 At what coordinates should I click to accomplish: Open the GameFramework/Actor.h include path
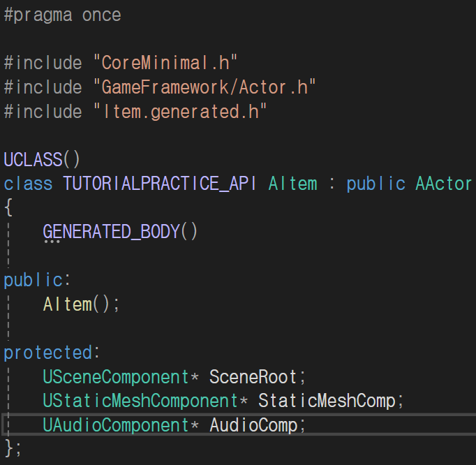[x=204, y=87]
